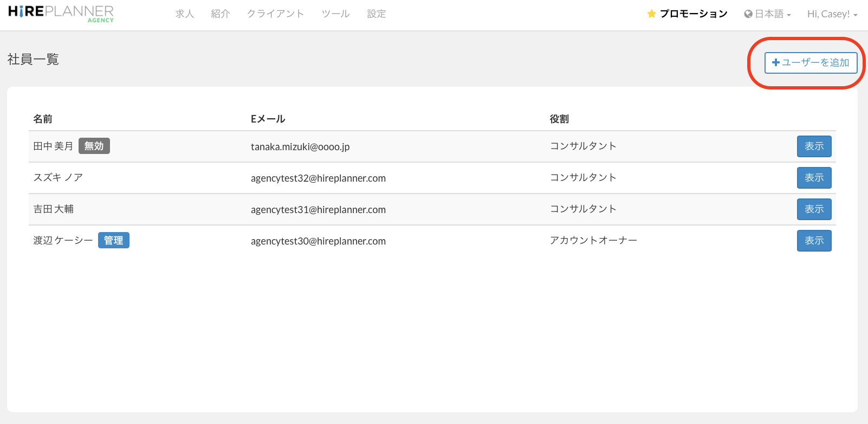Screen dimensions: 868x424
Task: Click the 無効 badge next to 田中 美月
Action: click(x=94, y=146)
